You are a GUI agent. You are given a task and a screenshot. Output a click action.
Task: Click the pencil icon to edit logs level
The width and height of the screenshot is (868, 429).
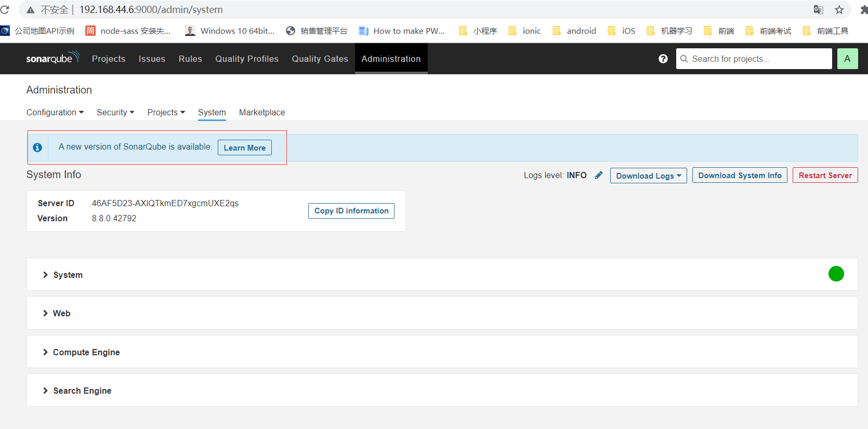tap(599, 176)
